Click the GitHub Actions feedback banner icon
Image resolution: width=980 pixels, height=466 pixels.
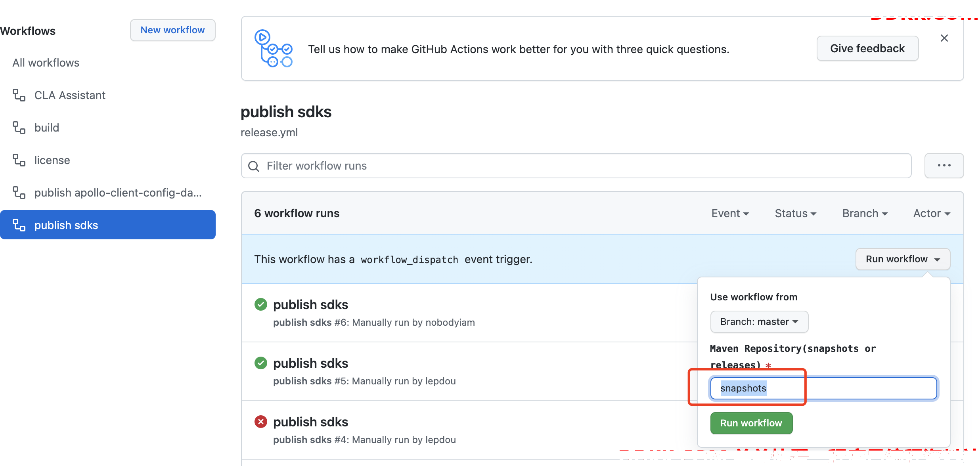[x=274, y=48]
